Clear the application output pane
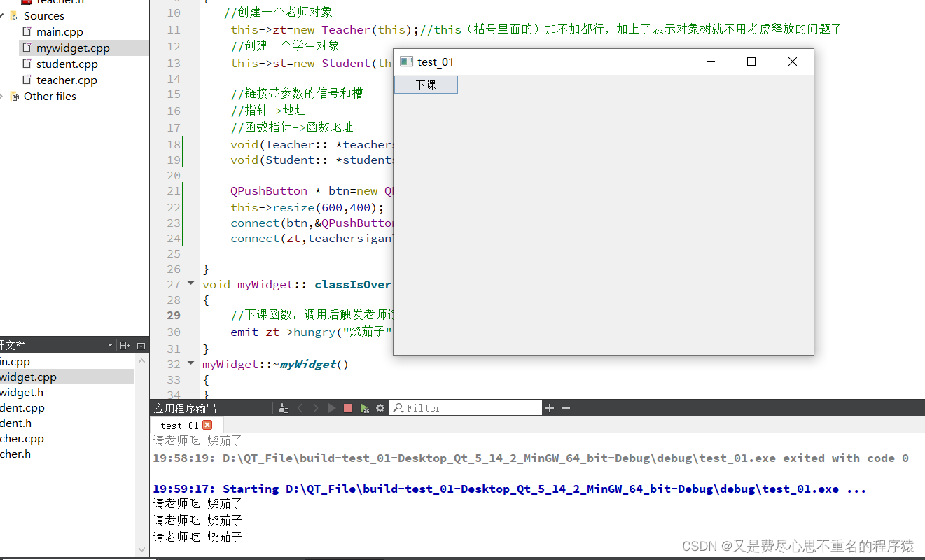The height and width of the screenshot is (560, 925). [x=284, y=408]
